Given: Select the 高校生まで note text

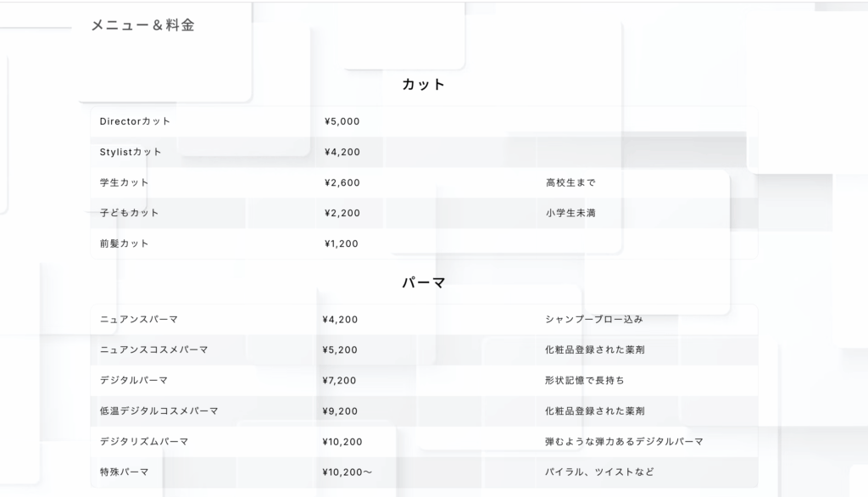Looking at the screenshot, I should pos(570,182).
